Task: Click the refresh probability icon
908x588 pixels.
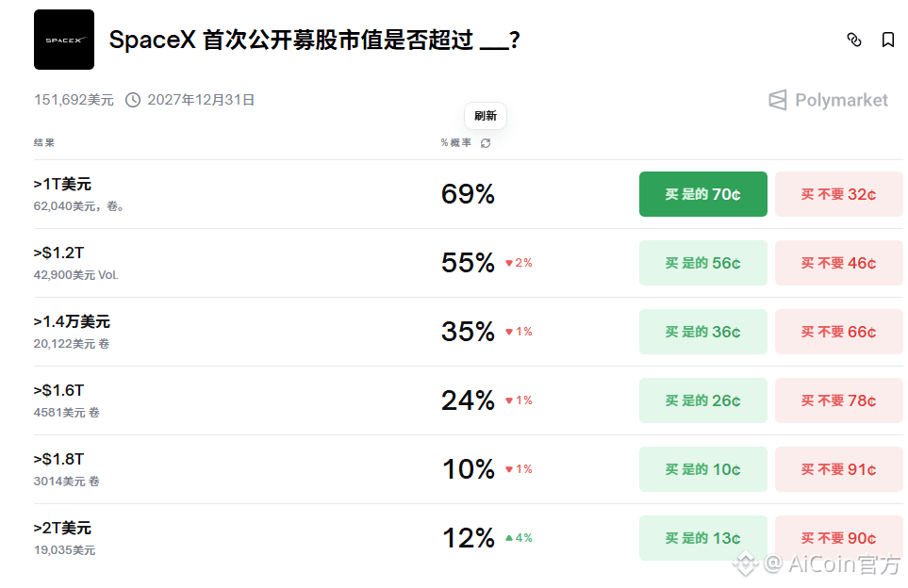Action: click(486, 143)
